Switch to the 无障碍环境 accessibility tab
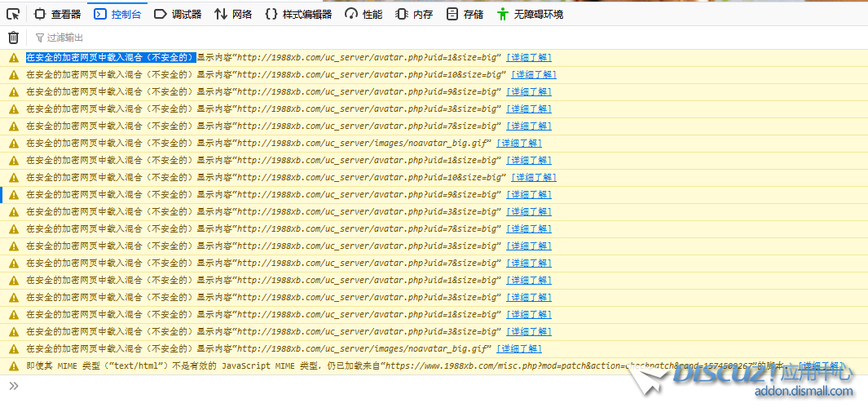The image size is (868, 412). tap(530, 14)
